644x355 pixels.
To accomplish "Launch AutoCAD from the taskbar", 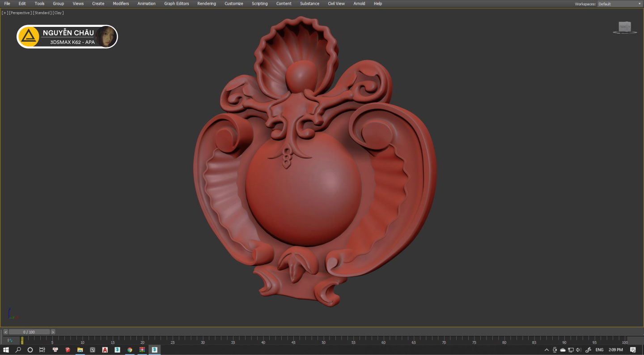I will [105, 350].
